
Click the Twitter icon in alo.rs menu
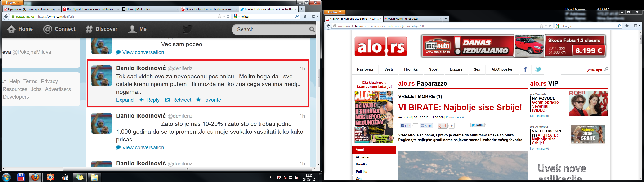tap(538, 69)
